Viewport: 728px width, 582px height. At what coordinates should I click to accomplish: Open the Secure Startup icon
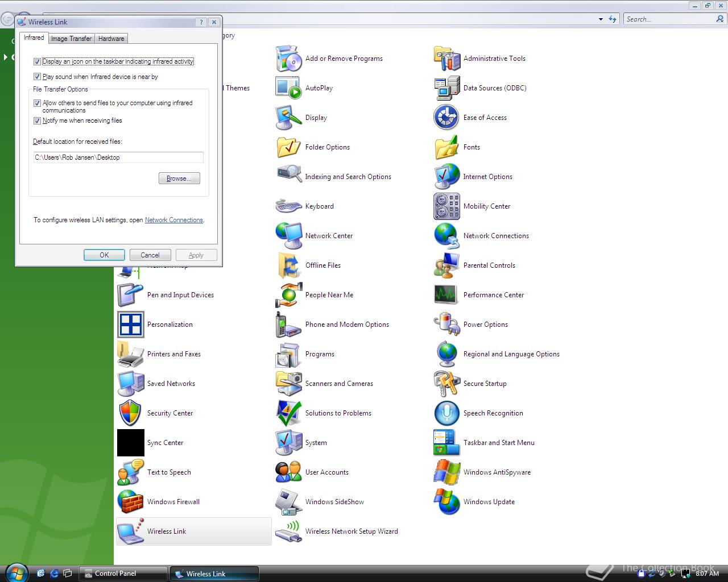click(x=446, y=384)
